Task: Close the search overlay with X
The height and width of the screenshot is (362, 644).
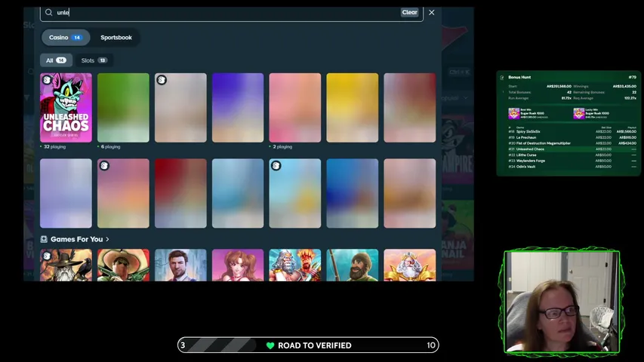Action: 431,12
